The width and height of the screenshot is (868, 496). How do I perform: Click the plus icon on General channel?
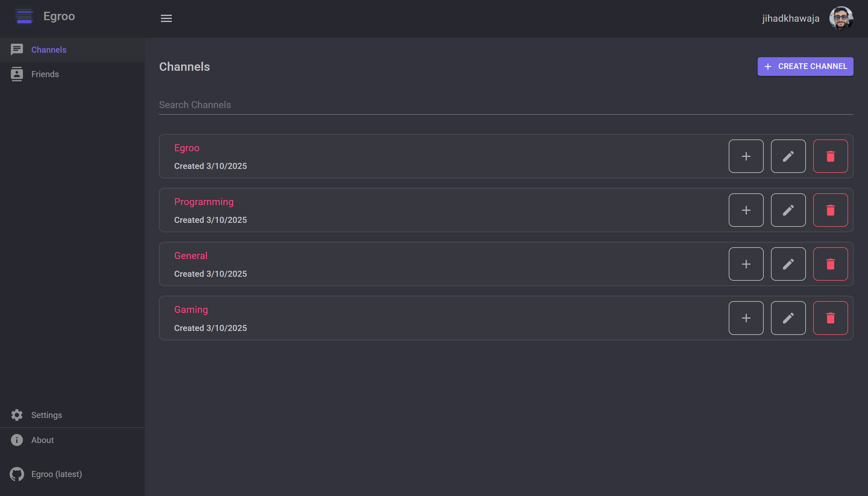click(746, 264)
